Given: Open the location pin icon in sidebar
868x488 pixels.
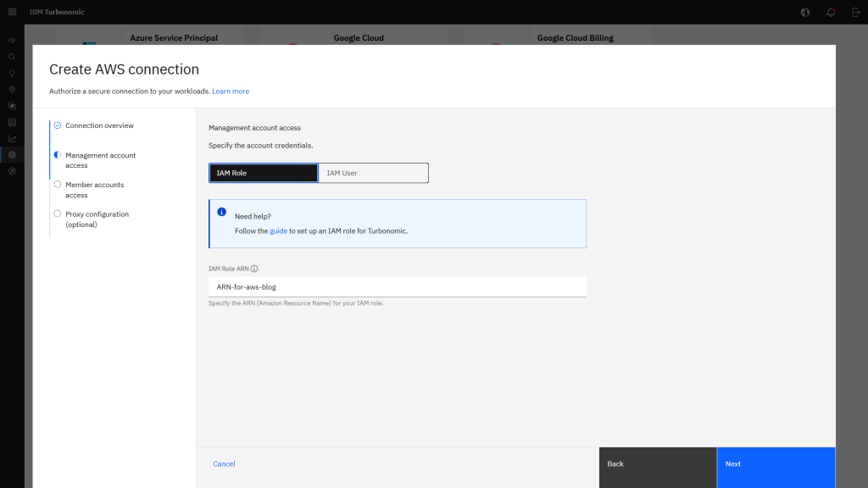Looking at the screenshot, I should (x=12, y=90).
